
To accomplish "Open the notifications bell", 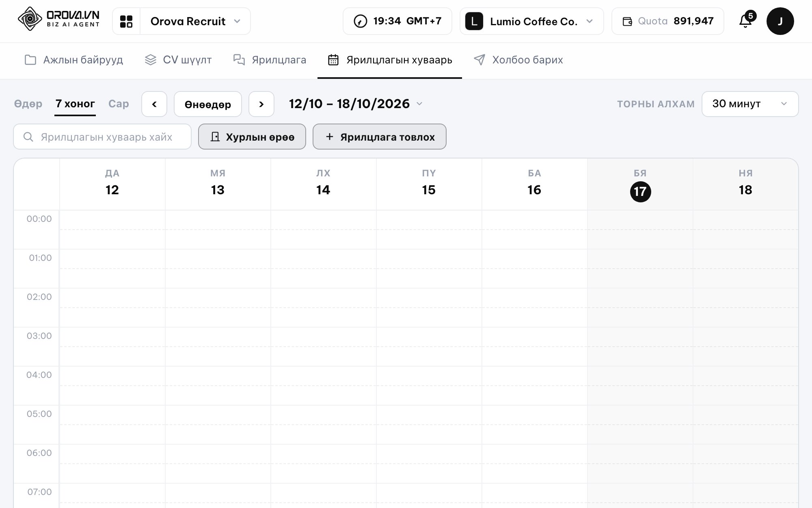I will tap(745, 21).
